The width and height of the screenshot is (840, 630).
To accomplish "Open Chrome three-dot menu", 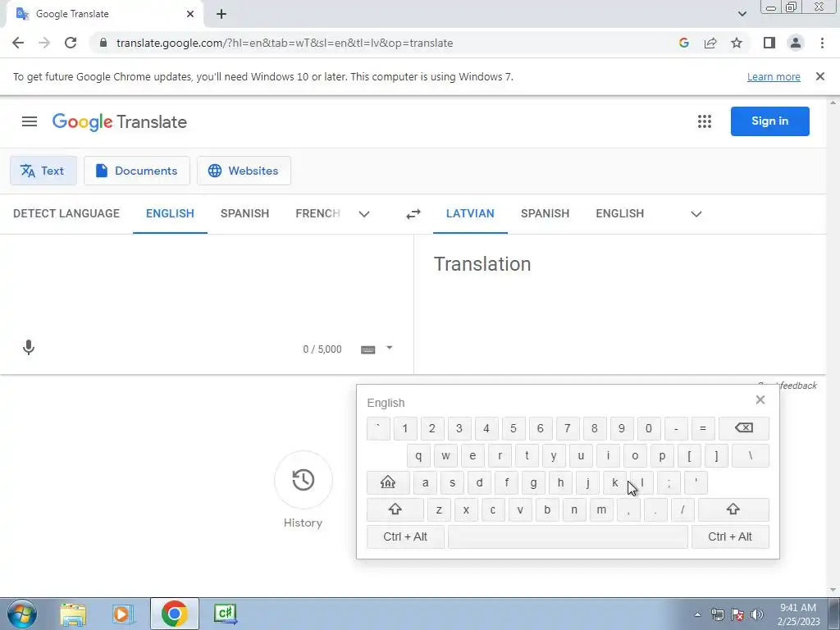I will coord(822,43).
